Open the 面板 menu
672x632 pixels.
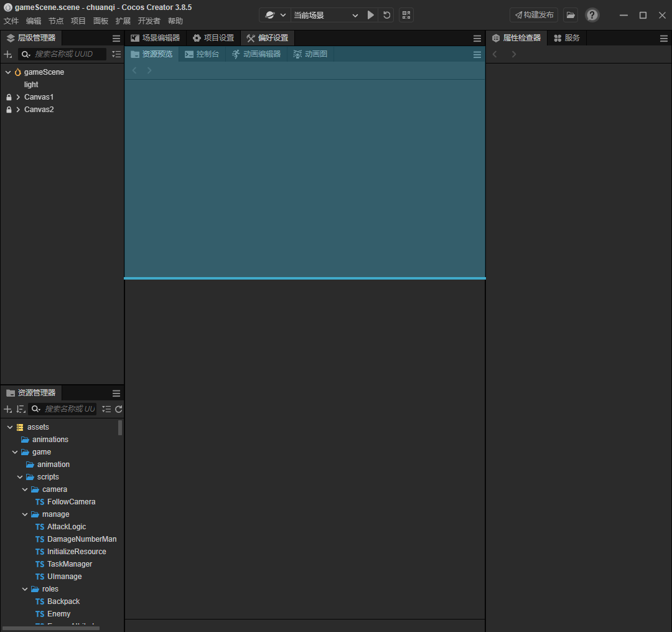coord(101,21)
